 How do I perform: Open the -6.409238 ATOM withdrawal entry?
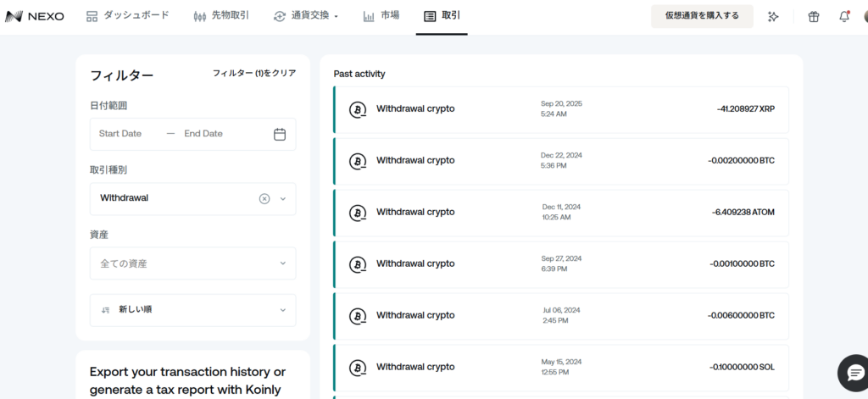(x=560, y=213)
